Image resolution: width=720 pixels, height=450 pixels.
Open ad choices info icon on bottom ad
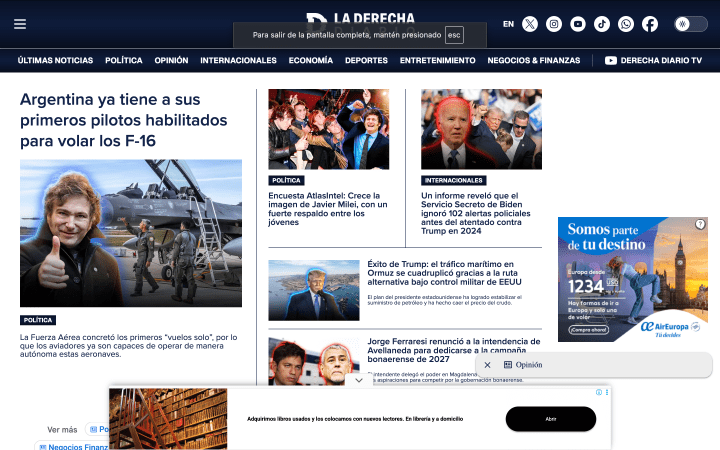(599, 392)
